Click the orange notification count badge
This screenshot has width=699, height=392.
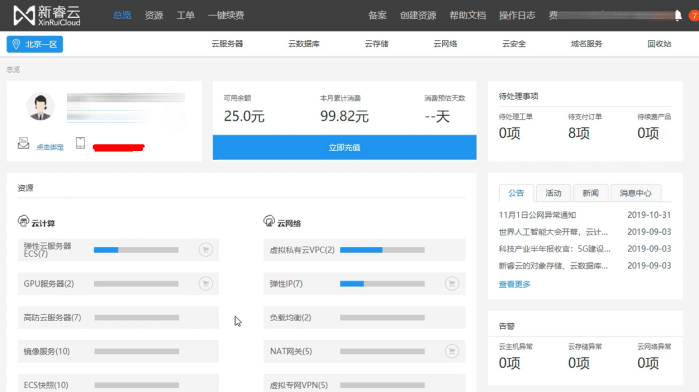694,16
